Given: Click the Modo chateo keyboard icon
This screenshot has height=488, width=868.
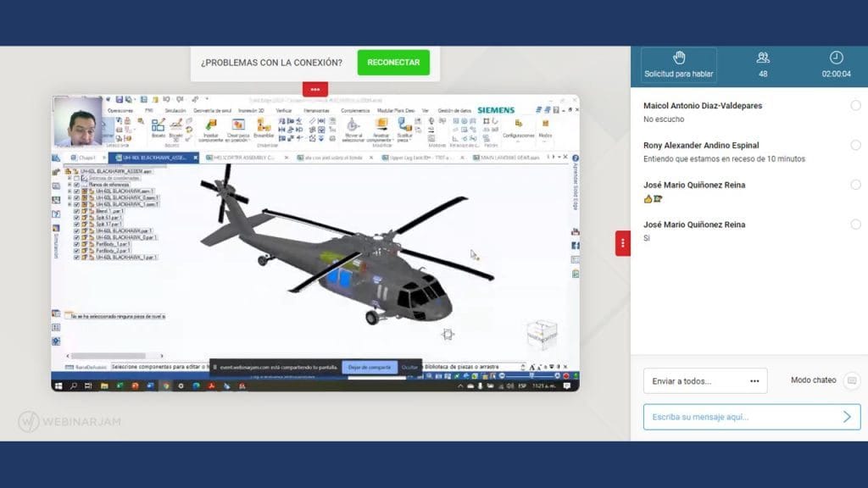Looking at the screenshot, I should 852,380.
